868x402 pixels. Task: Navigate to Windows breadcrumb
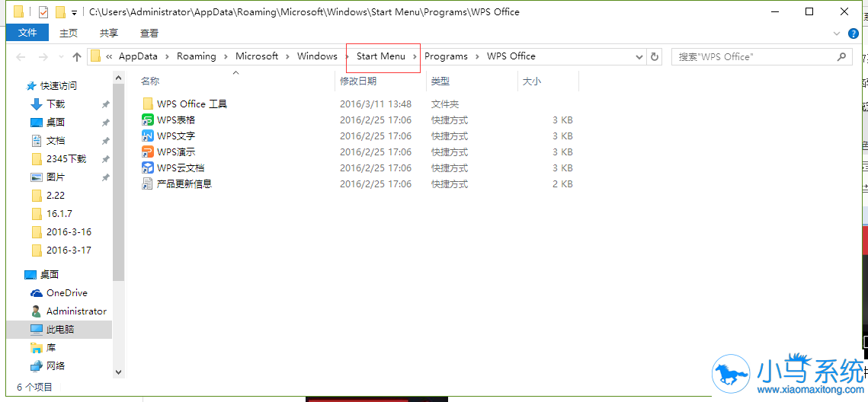pyautogui.click(x=317, y=56)
